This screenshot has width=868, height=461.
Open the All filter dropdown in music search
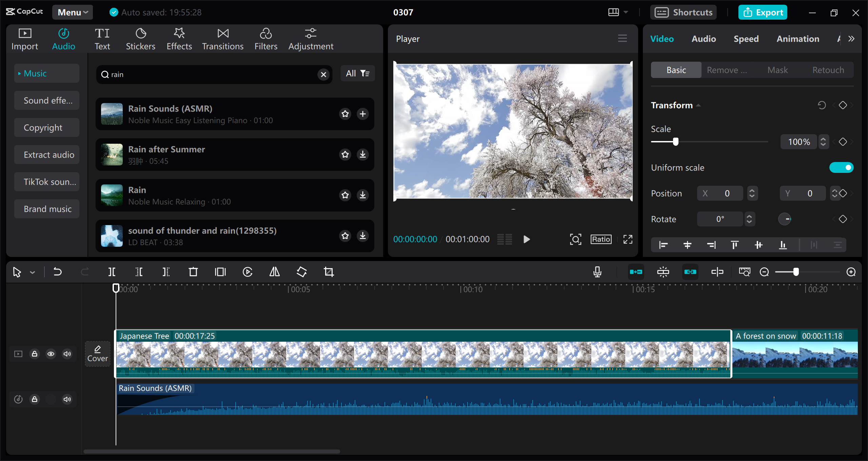357,73
